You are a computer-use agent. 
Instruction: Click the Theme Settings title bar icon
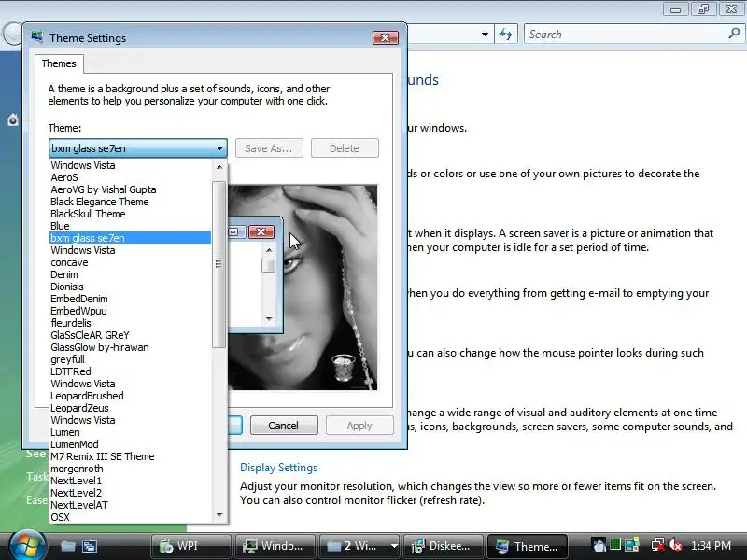[x=37, y=37]
